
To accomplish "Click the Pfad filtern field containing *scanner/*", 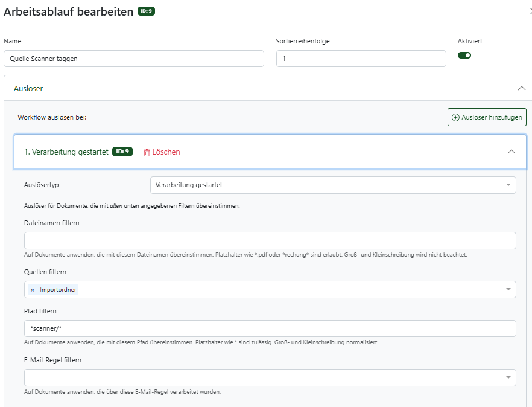I will pyautogui.click(x=270, y=328).
